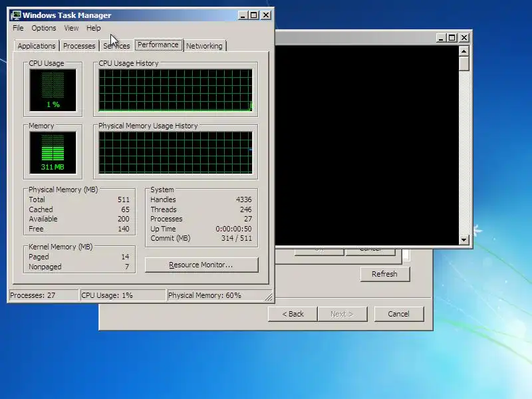Screen dimensions: 532x399
Task: Open the View menu
Action: (x=71, y=28)
